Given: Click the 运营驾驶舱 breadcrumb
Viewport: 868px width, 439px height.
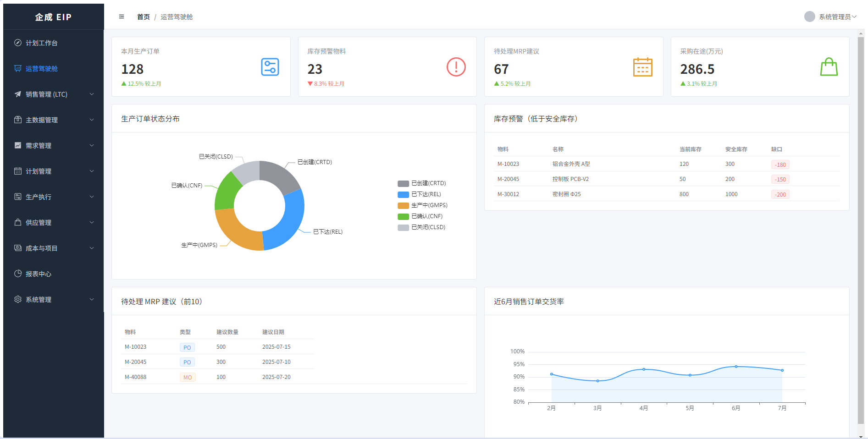Looking at the screenshot, I should [177, 17].
